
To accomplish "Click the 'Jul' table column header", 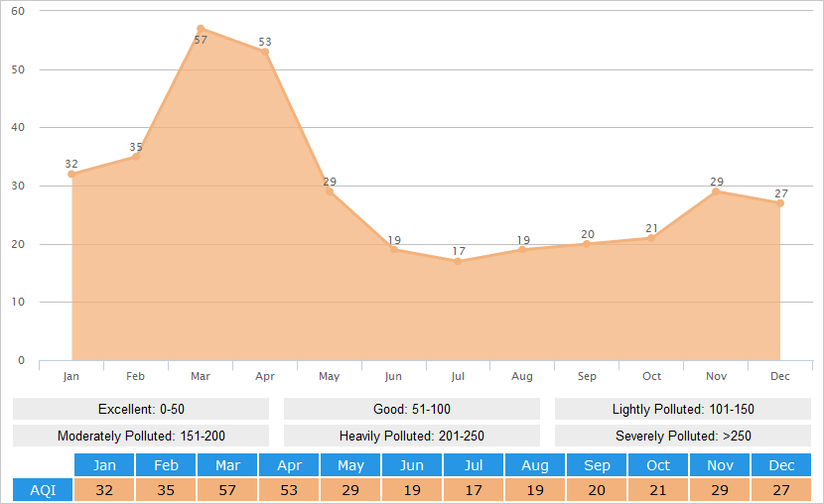I will pyautogui.click(x=474, y=465).
